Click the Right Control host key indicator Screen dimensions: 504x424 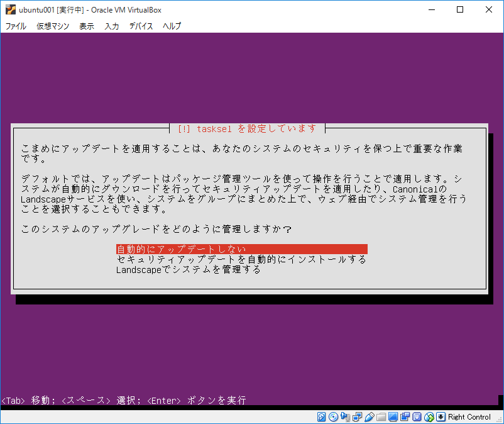pyautogui.click(x=468, y=416)
